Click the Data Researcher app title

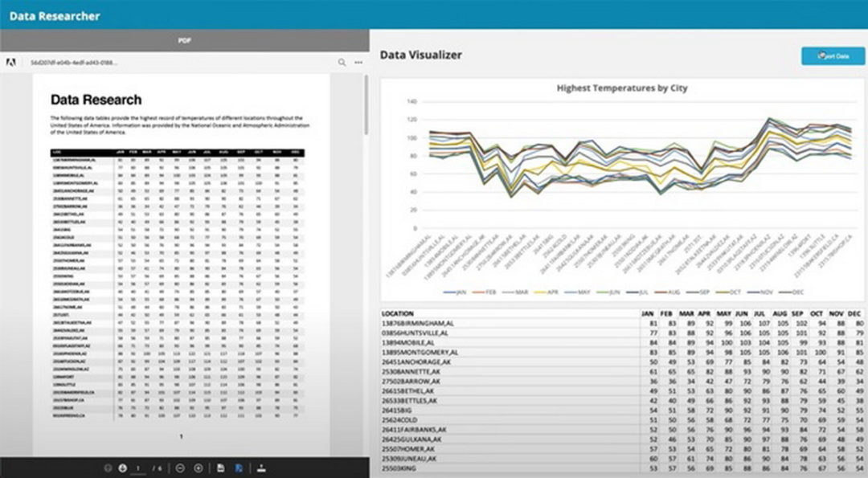coord(55,15)
